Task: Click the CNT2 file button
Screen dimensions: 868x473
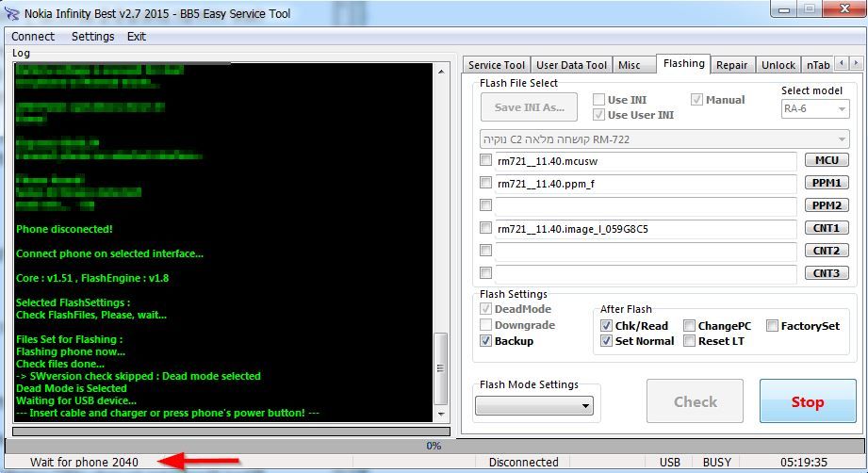Action: [x=827, y=251]
